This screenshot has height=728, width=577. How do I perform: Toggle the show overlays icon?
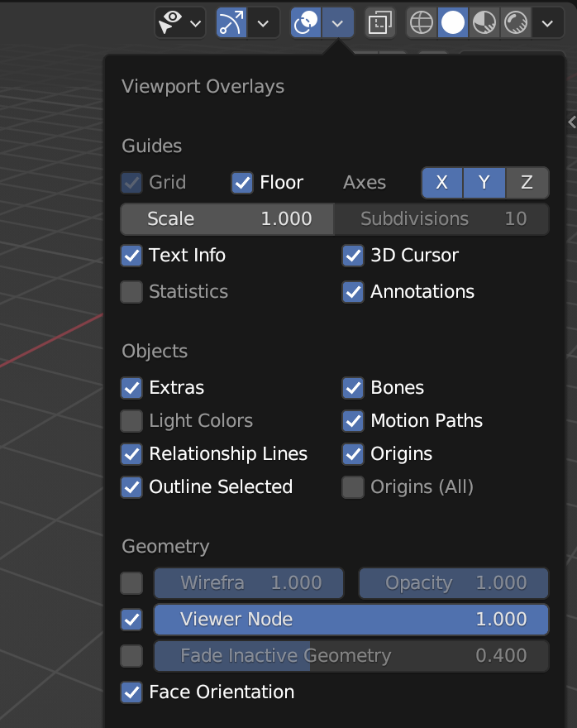pos(306,22)
